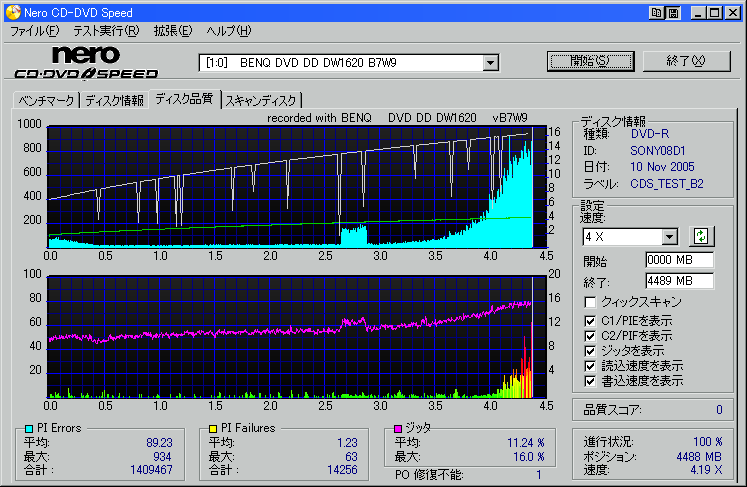Toggle the ジッタを表示 checkbox
This screenshot has height=487, width=747.
point(591,350)
